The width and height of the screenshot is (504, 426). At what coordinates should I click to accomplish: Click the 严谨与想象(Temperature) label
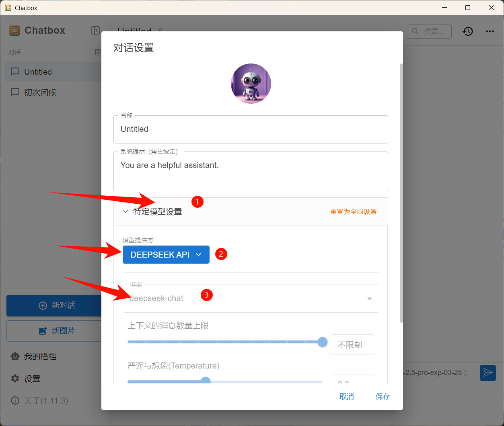(x=173, y=366)
